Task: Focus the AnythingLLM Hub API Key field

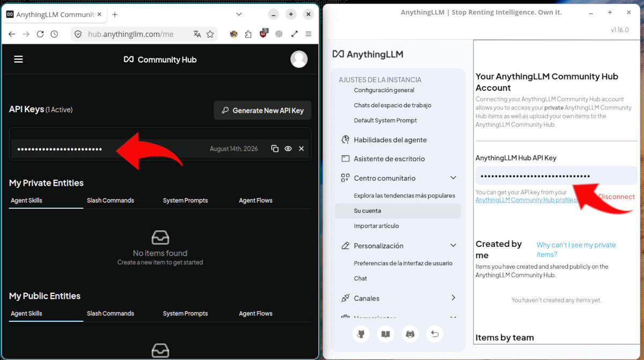Action: pos(557,176)
